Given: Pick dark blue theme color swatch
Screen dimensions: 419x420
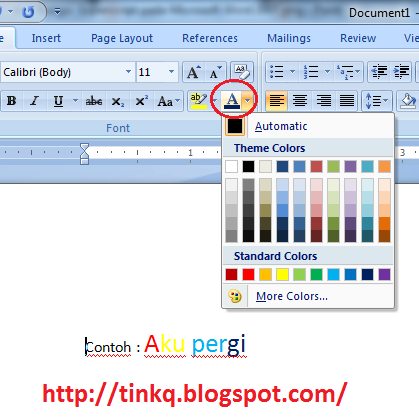Looking at the screenshot, I should 282,166.
